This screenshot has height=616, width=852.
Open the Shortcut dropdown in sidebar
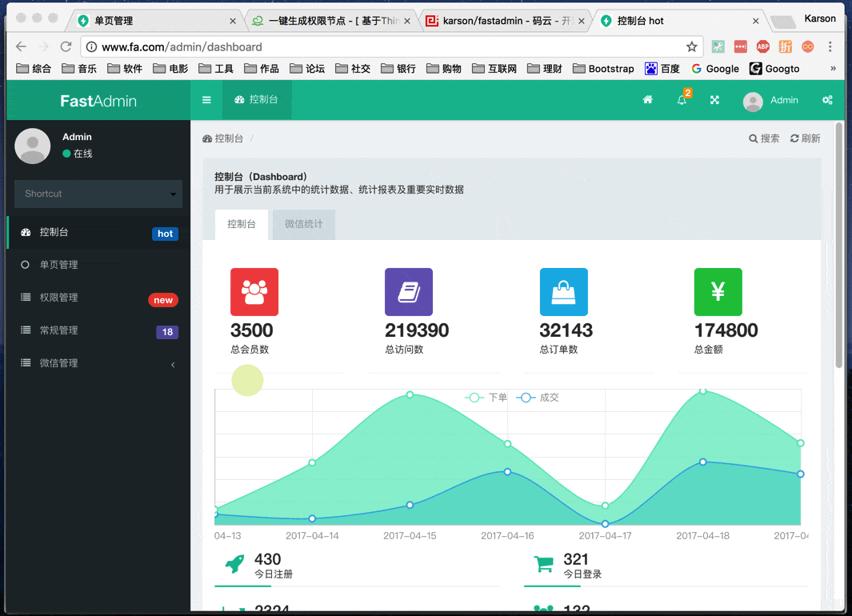point(98,194)
